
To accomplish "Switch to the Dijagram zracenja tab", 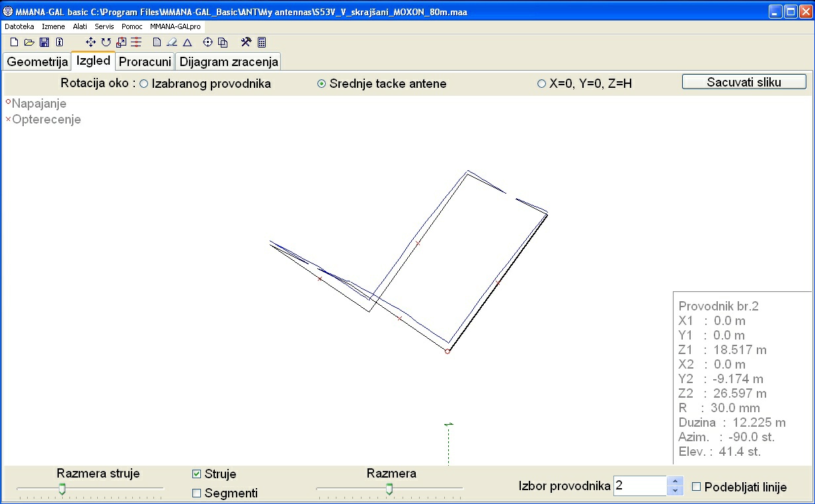I will (229, 62).
